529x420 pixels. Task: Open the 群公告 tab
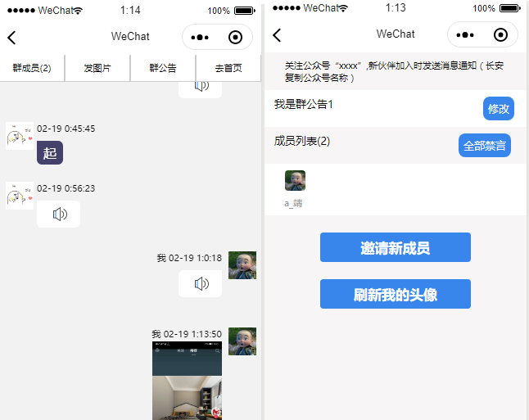(163, 68)
